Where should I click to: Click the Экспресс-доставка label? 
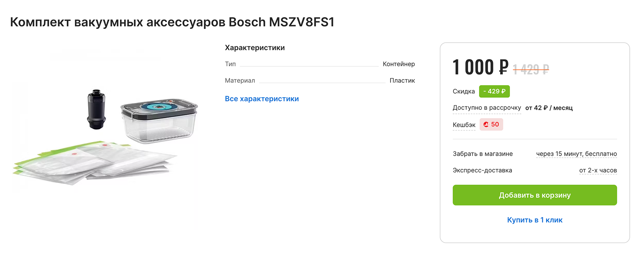coord(482,170)
